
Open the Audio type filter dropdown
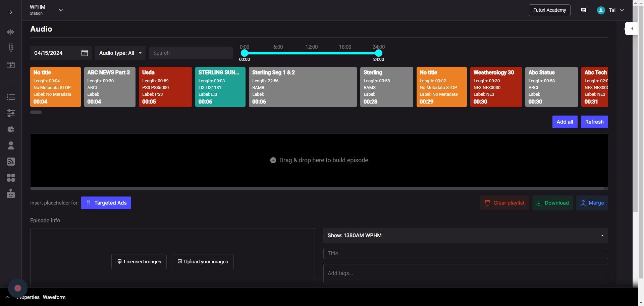(x=120, y=53)
